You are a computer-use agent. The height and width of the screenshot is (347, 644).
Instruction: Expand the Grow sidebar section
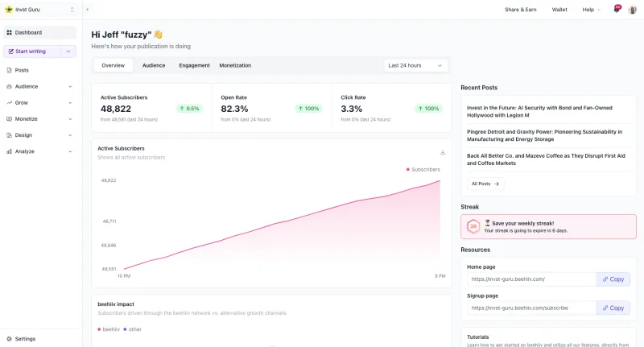point(39,103)
